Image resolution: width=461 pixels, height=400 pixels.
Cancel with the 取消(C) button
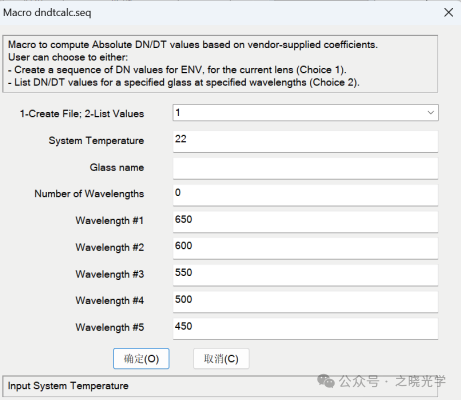coord(221,359)
